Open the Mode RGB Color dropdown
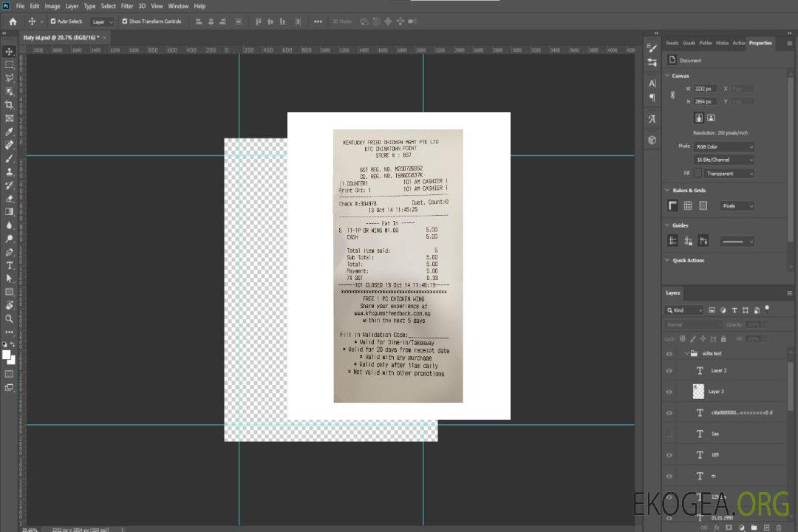The height and width of the screenshot is (532, 798). pos(723,146)
